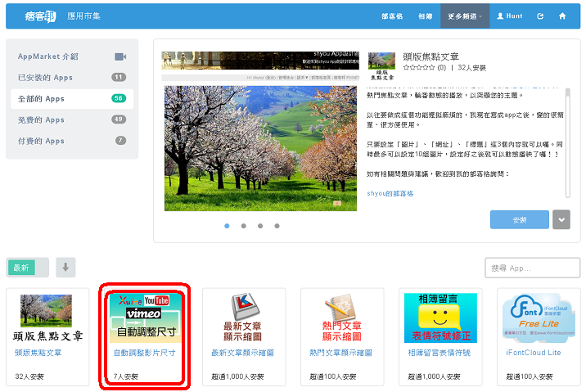Select 免費的 Apps in sidebar
The height and width of the screenshot is (392, 586).
(72, 119)
